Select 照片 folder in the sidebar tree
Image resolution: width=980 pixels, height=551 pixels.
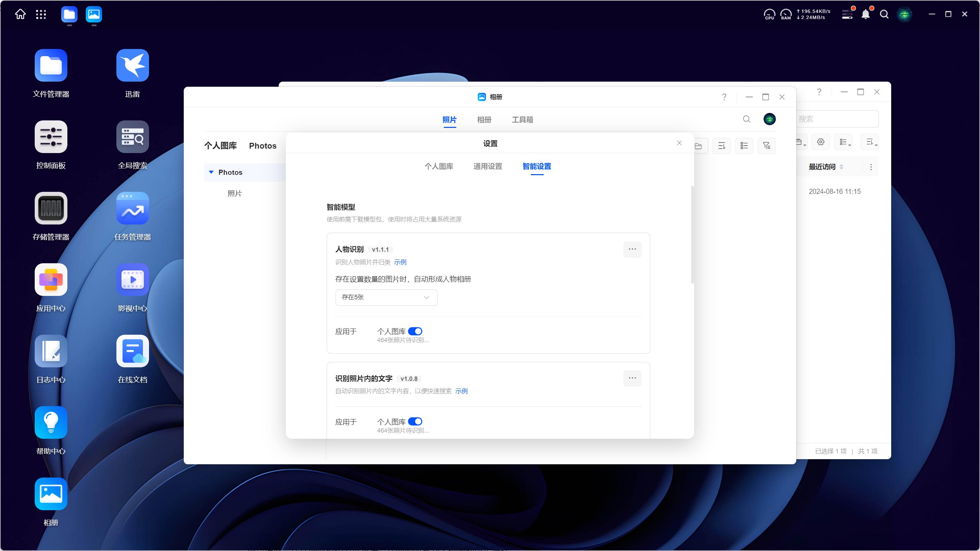point(235,194)
